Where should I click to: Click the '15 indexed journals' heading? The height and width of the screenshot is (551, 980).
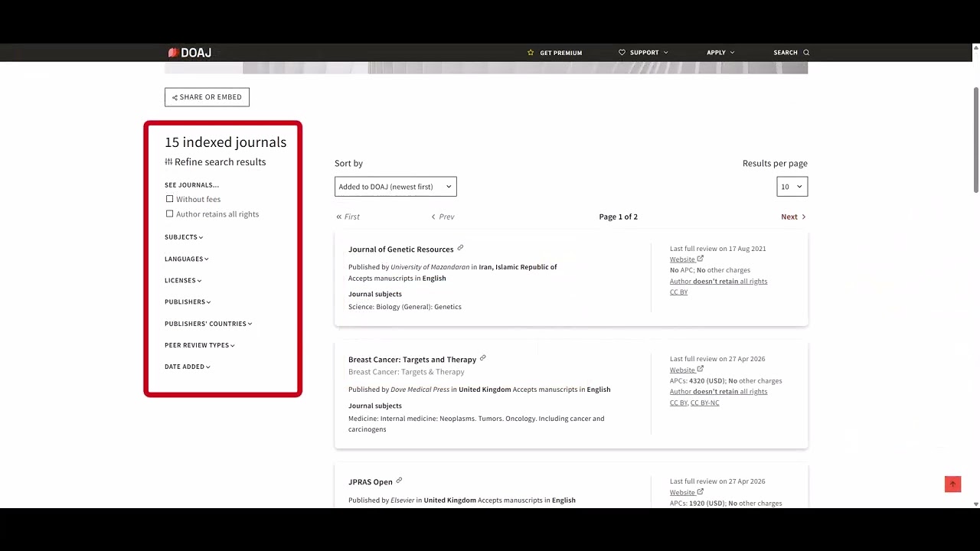tap(225, 142)
